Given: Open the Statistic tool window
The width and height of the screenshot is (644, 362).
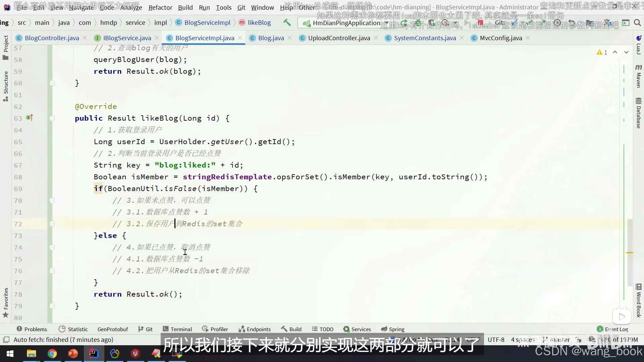Looking at the screenshot, I should click(x=73, y=329).
